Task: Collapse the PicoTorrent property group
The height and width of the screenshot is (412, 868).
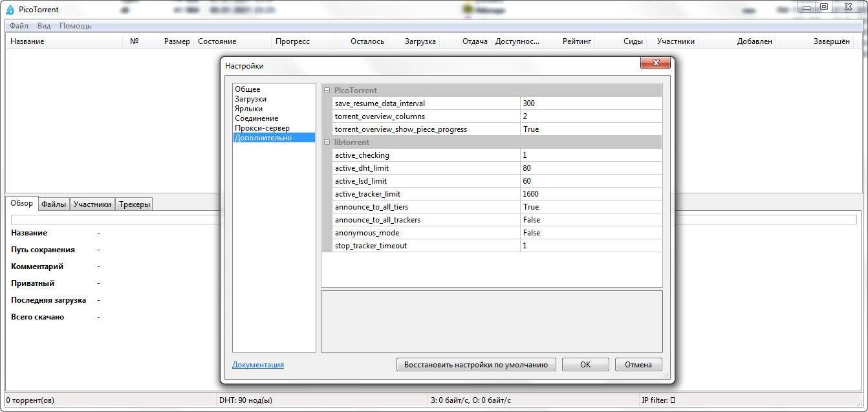Action: pos(327,91)
